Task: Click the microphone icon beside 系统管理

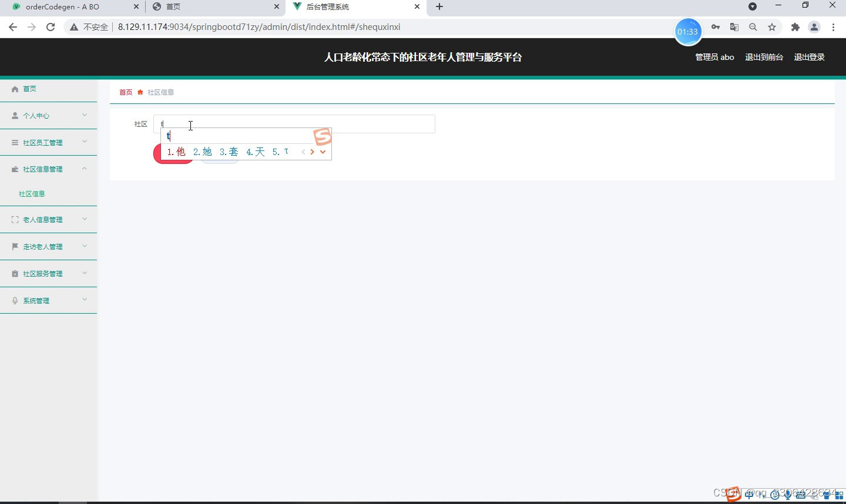Action: 15,301
